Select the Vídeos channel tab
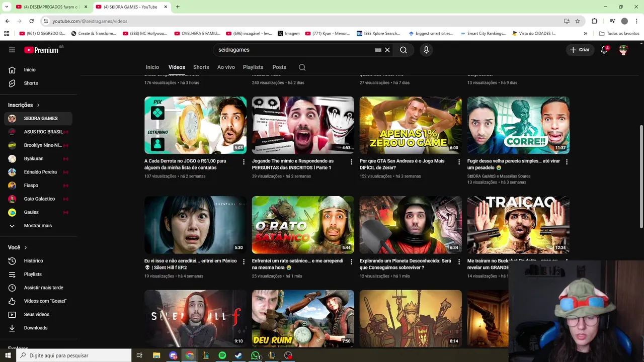644x362 pixels. click(x=177, y=67)
